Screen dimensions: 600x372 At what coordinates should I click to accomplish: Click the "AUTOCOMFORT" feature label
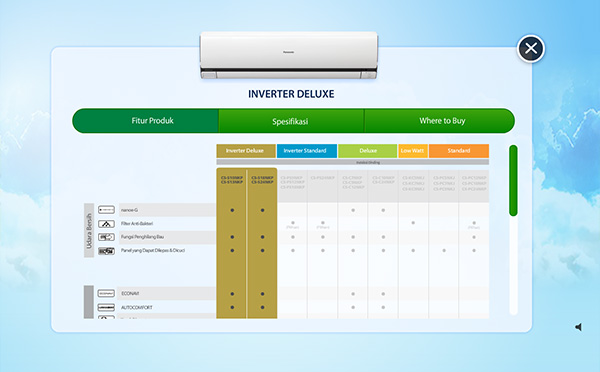[137, 307]
